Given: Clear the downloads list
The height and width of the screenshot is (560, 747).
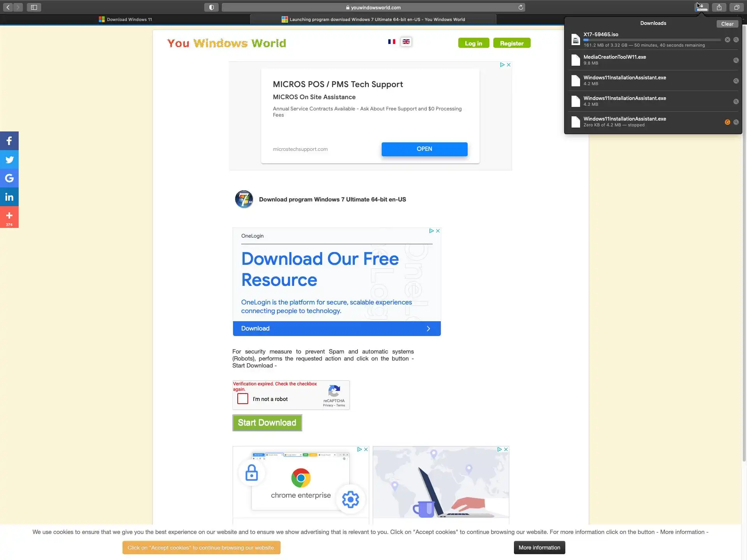Looking at the screenshot, I should 727,24.
